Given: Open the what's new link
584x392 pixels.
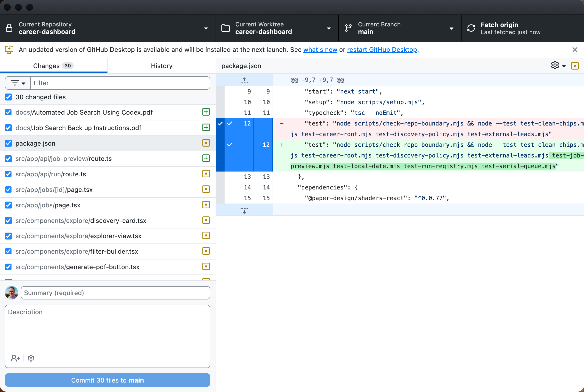Looking at the screenshot, I should pyautogui.click(x=320, y=49).
